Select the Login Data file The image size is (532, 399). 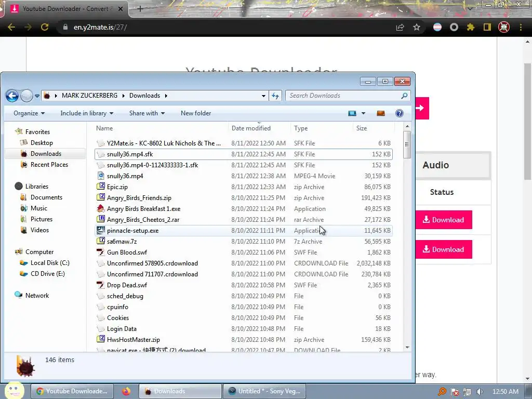point(244,329)
